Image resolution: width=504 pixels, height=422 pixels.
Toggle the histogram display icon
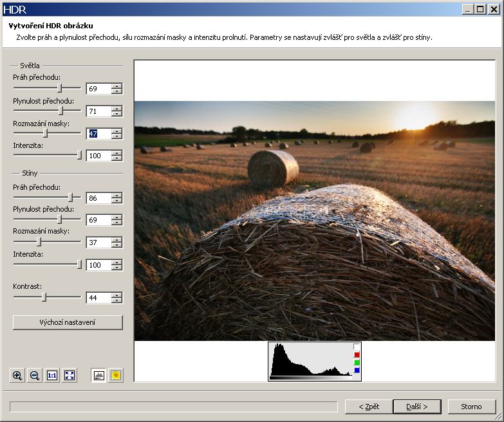coord(98,376)
